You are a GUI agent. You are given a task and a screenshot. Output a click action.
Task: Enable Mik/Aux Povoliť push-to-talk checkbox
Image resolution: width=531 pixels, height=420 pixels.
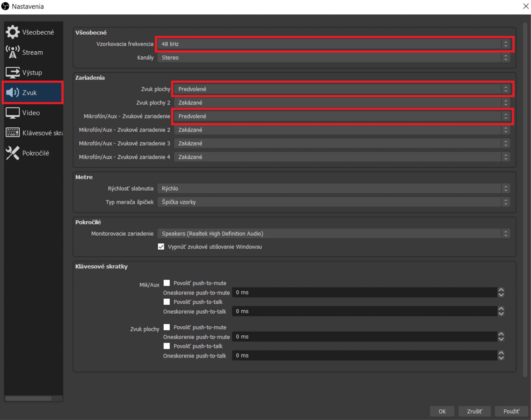[167, 302]
